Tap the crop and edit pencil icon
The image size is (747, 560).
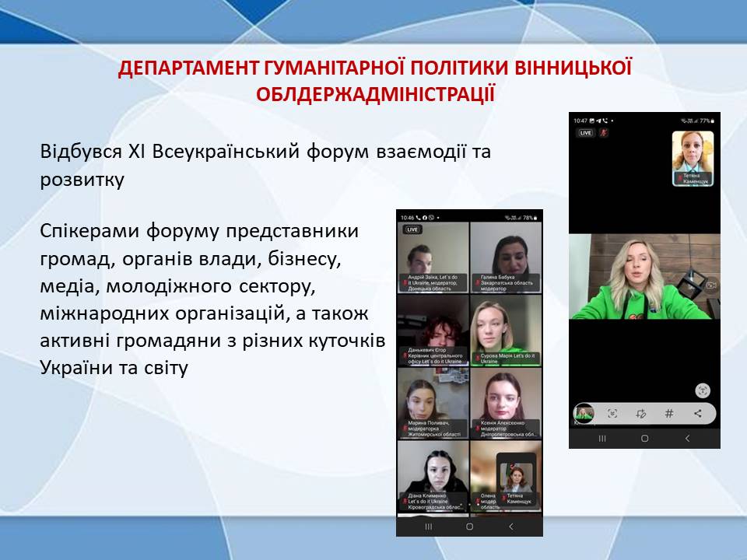pos(641,413)
